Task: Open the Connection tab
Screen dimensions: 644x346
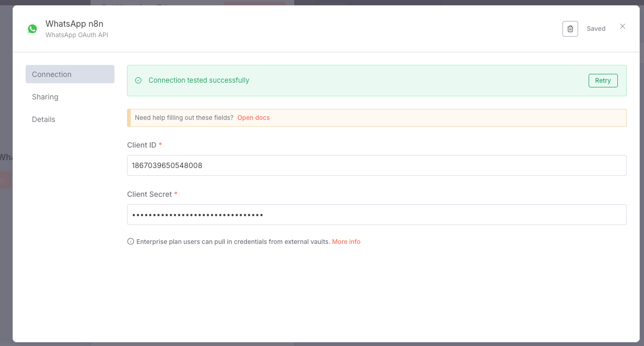Action: (x=70, y=74)
